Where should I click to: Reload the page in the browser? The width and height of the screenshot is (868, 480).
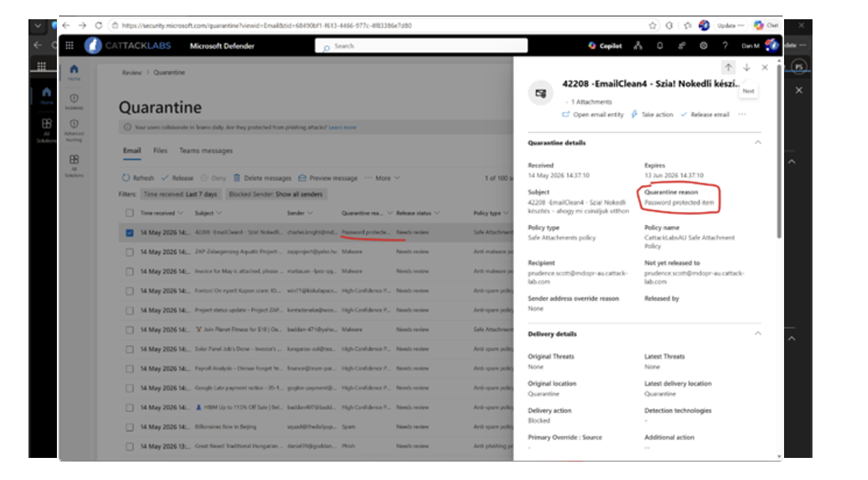[x=98, y=25]
